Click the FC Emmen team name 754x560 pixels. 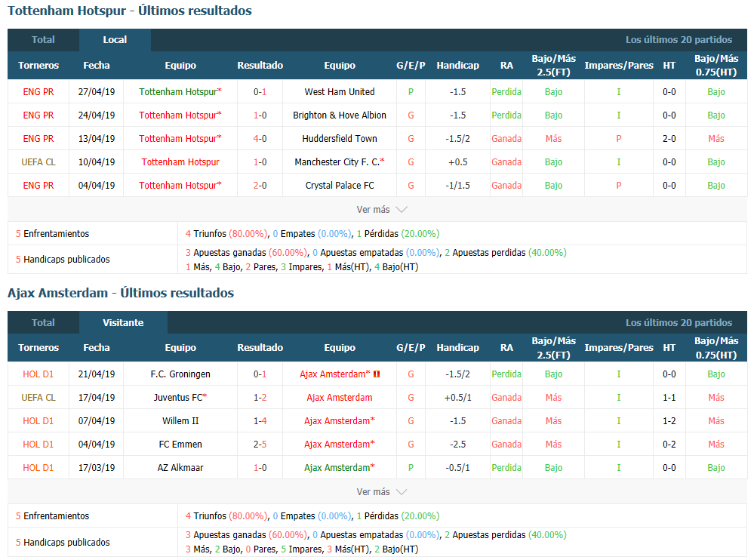[180, 445]
